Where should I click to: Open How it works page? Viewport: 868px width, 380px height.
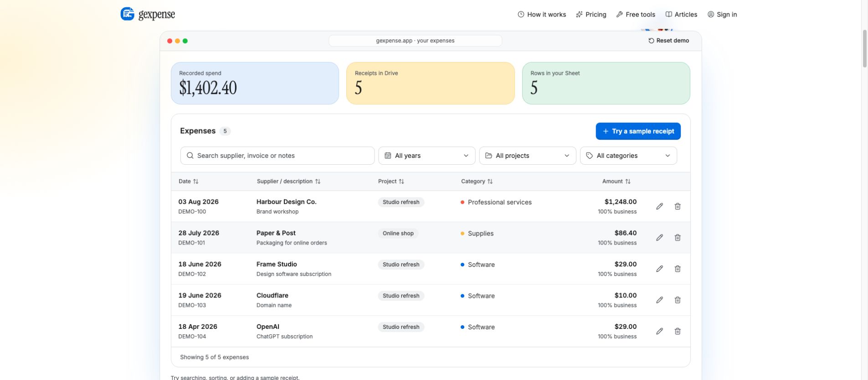[542, 15]
